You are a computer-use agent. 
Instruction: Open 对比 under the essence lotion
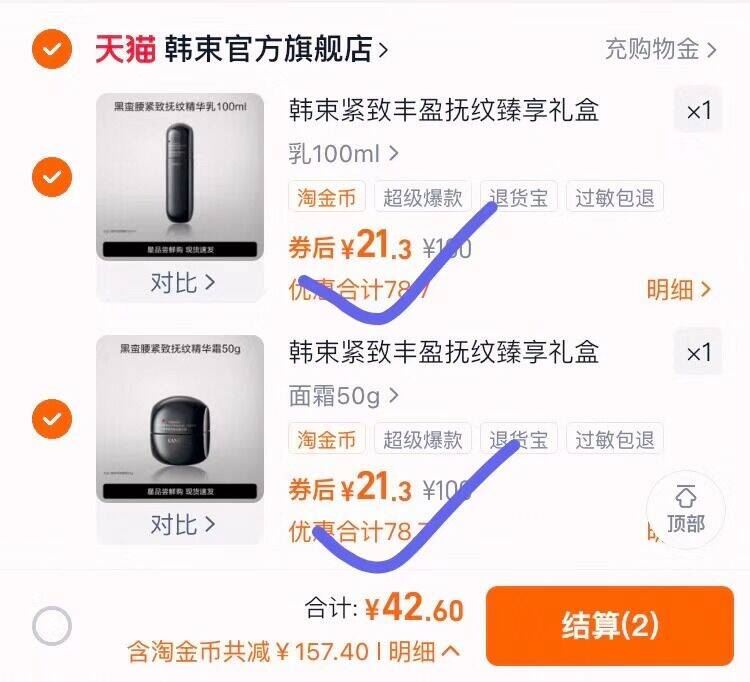pyautogui.click(x=181, y=283)
